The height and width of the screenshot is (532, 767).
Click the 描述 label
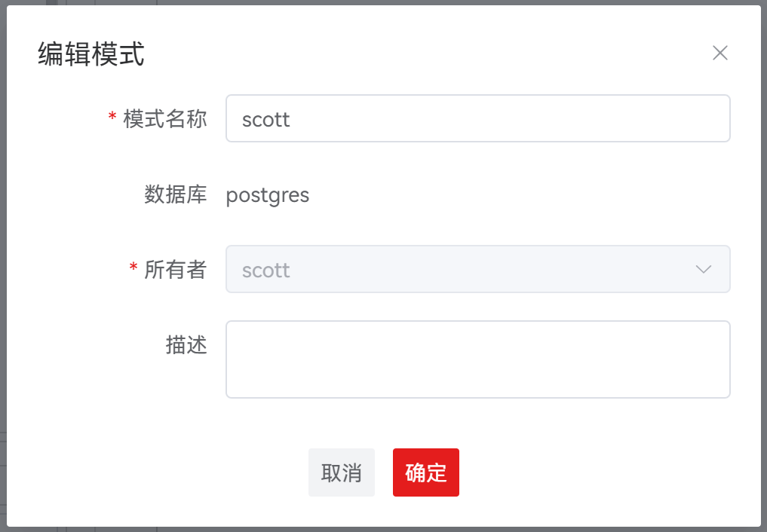coord(186,344)
